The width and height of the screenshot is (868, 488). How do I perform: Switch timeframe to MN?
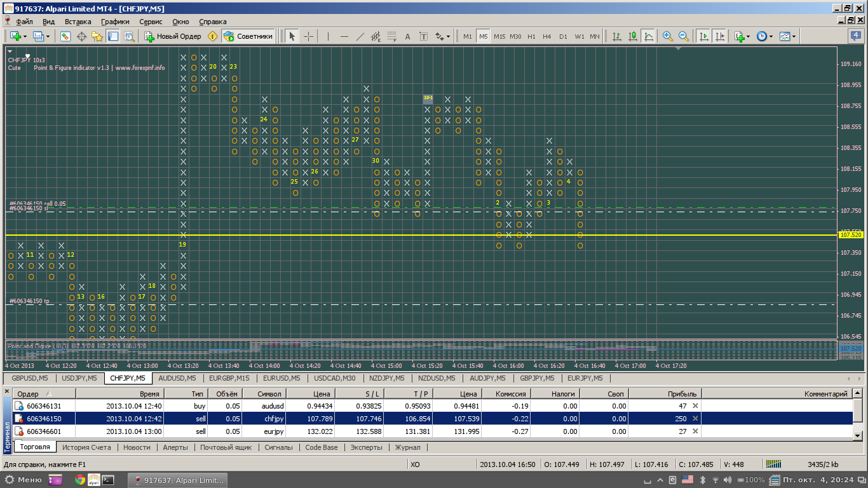pos(595,36)
